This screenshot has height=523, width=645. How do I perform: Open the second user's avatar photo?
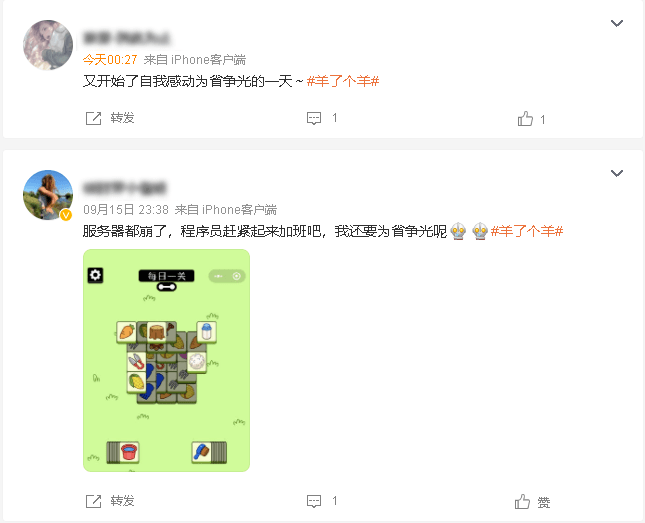click(x=48, y=195)
